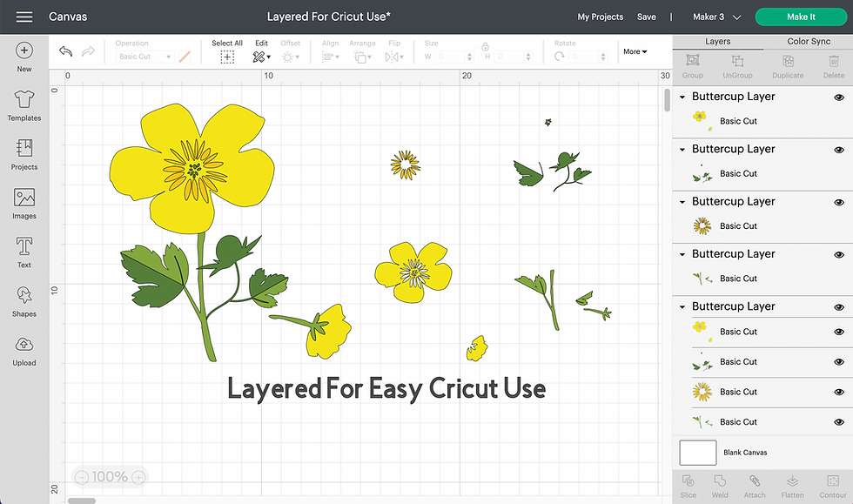Click the Rotate value field
Image resolution: width=853 pixels, height=504 pixels.
tap(588, 56)
